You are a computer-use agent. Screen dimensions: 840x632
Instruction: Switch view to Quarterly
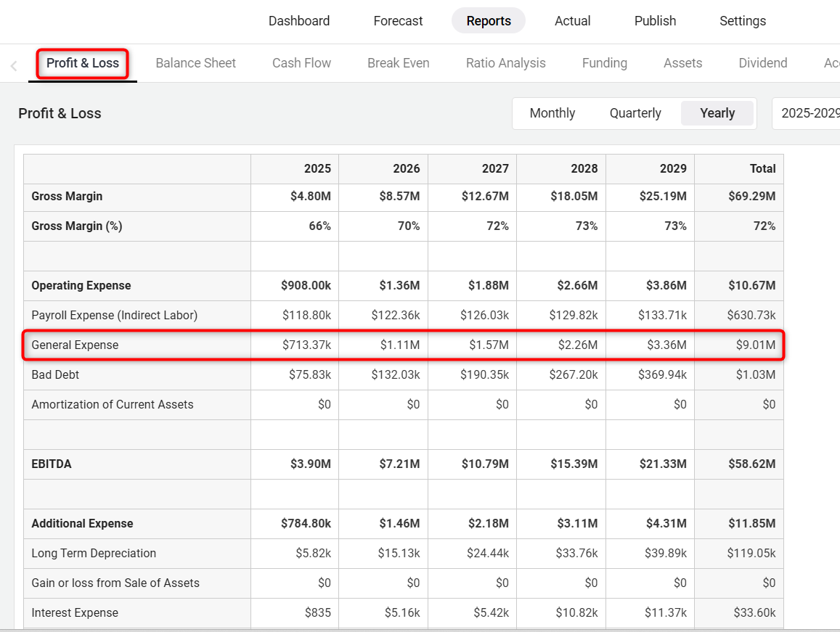tap(635, 113)
